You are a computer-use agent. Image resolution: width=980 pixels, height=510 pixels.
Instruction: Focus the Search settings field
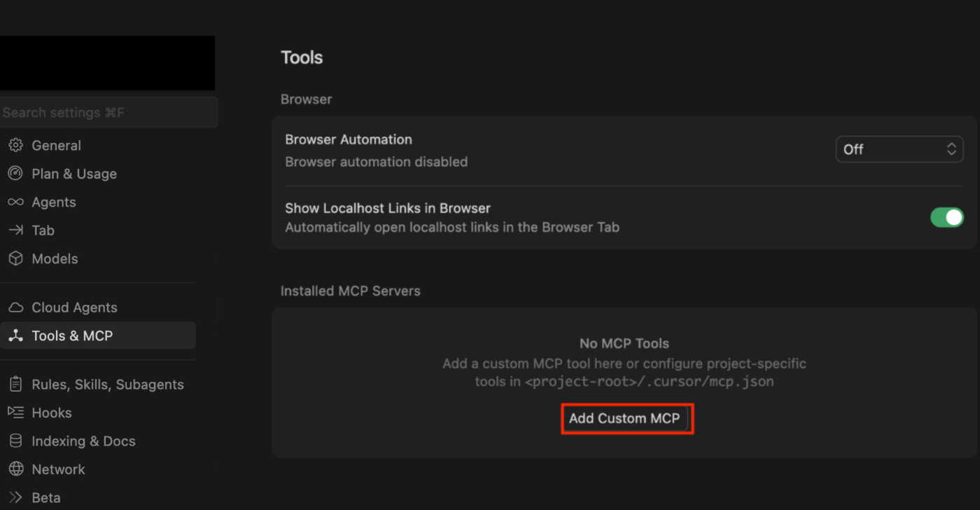(x=108, y=113)
